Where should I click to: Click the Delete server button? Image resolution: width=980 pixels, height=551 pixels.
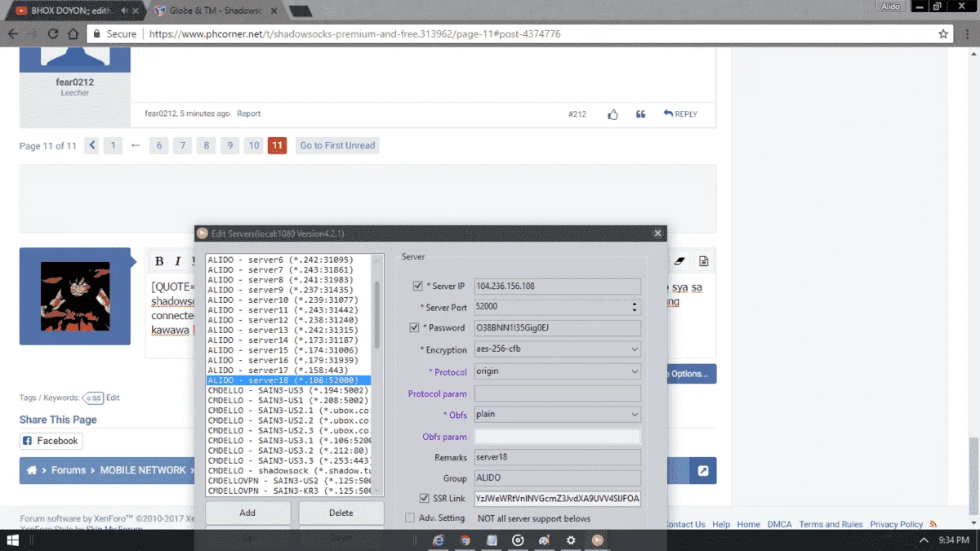pos(341,513)
